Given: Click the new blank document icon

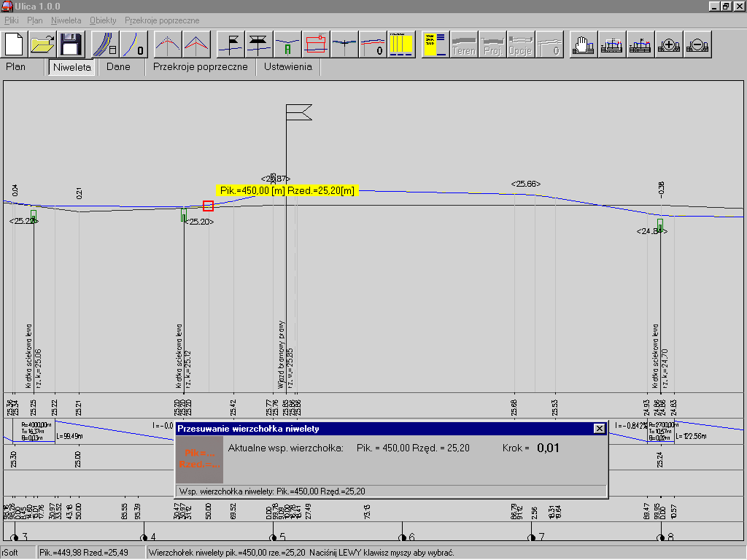Looking at the screenshot, I should (16, 44).
